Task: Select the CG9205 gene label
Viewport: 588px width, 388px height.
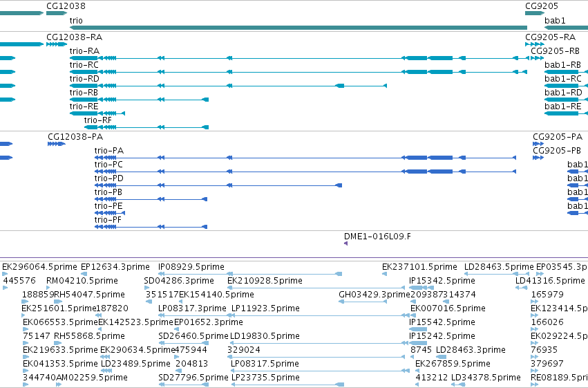Action: point(542,6)
